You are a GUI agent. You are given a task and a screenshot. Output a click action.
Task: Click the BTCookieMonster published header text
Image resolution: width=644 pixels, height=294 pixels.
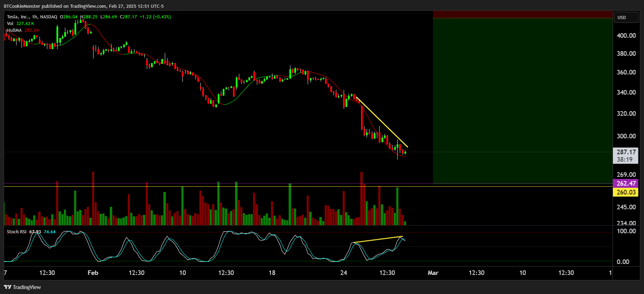[84, 6]
